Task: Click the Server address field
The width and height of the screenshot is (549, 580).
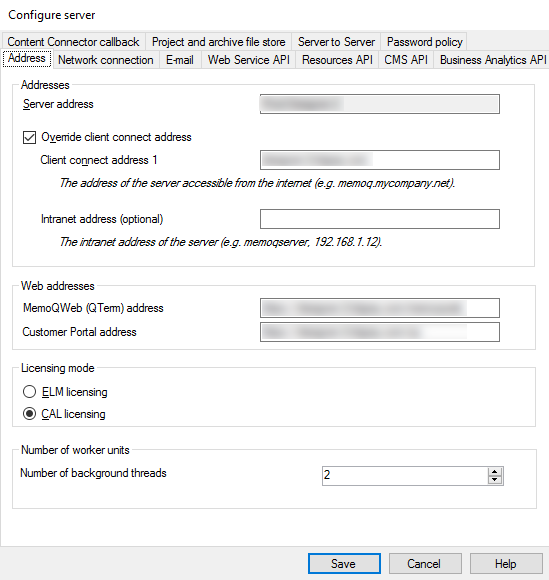Action: [380, 104]
